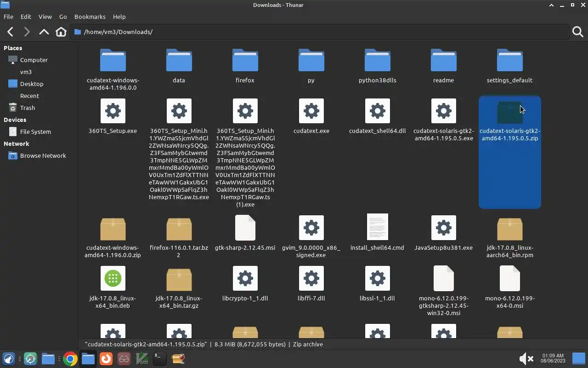Open the File menu

tap(8, 17)
